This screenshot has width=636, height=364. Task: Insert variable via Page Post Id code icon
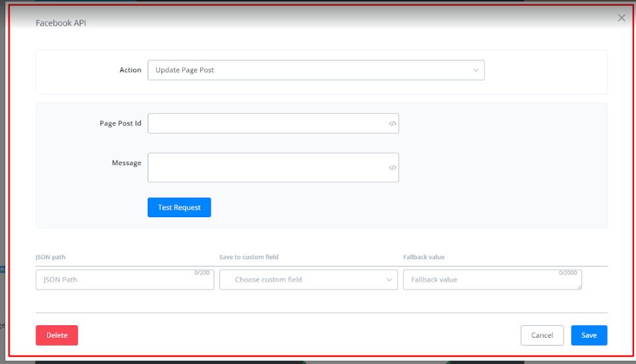click(392, 124)
